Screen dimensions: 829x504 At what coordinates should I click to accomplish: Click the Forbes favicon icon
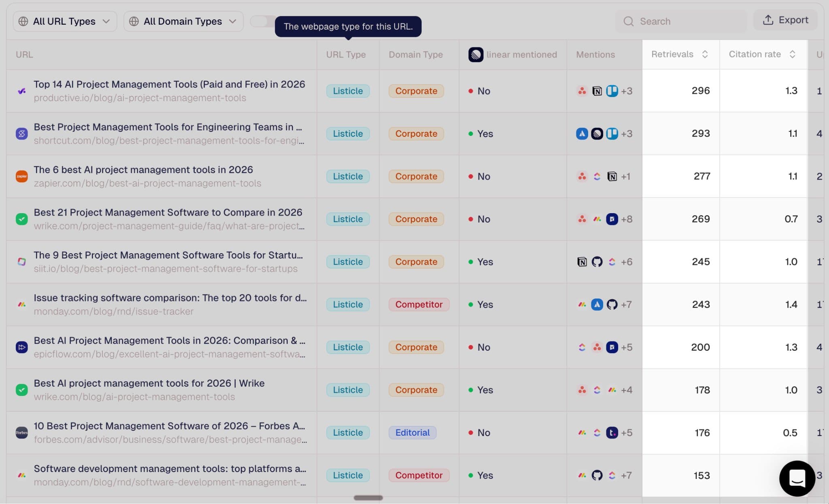[x=22, y=432]
